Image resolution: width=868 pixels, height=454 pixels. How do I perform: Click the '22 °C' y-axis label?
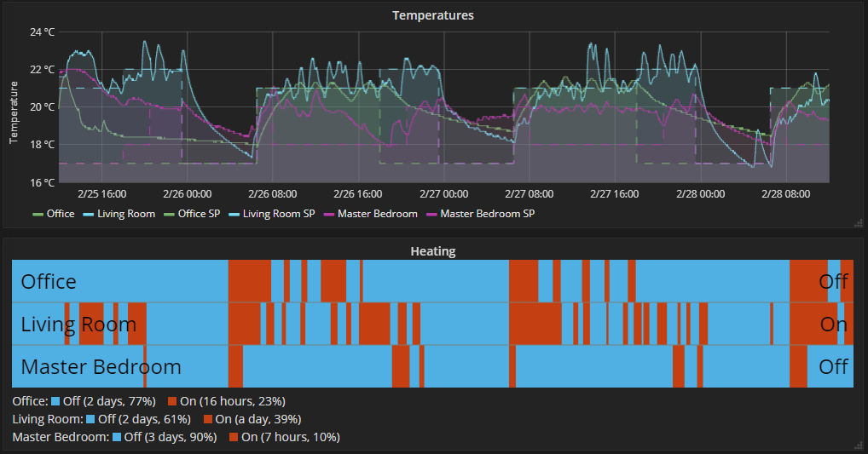(x=42, y=70)
